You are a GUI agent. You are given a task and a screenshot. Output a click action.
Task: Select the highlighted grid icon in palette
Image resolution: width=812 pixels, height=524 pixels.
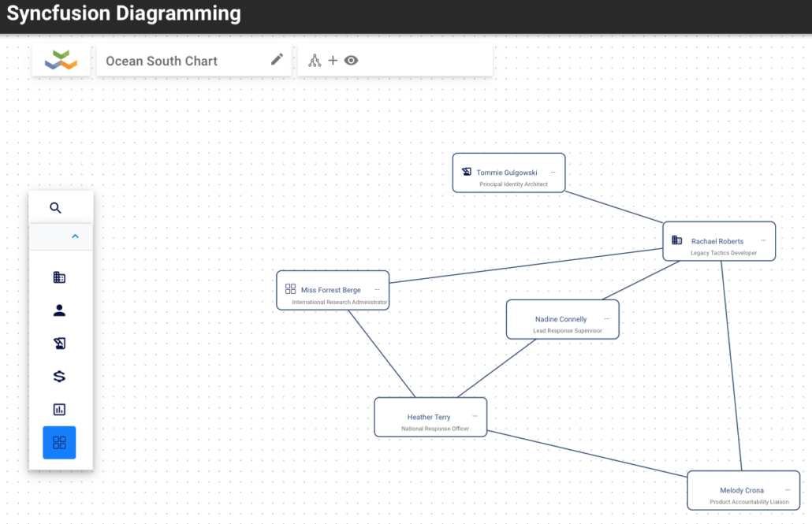click(x=59, y=443)
